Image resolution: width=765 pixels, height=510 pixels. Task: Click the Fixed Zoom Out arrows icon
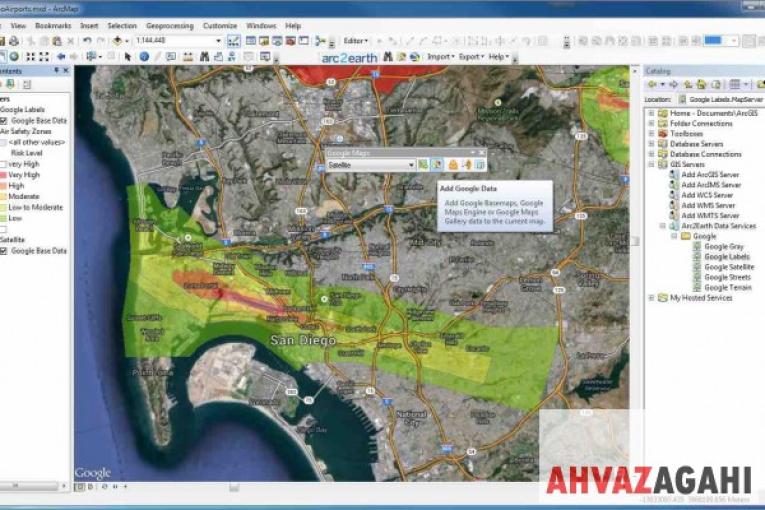click(44, 57)
